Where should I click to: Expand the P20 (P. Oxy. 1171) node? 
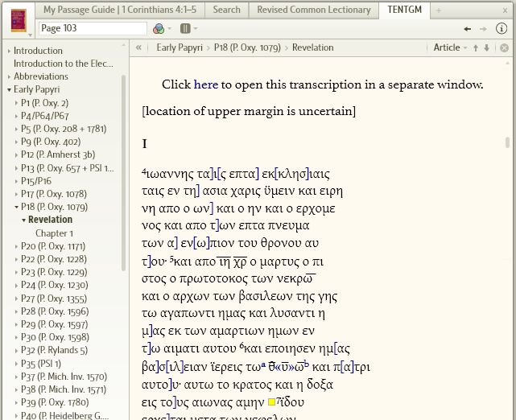click(x=16, y=246)
